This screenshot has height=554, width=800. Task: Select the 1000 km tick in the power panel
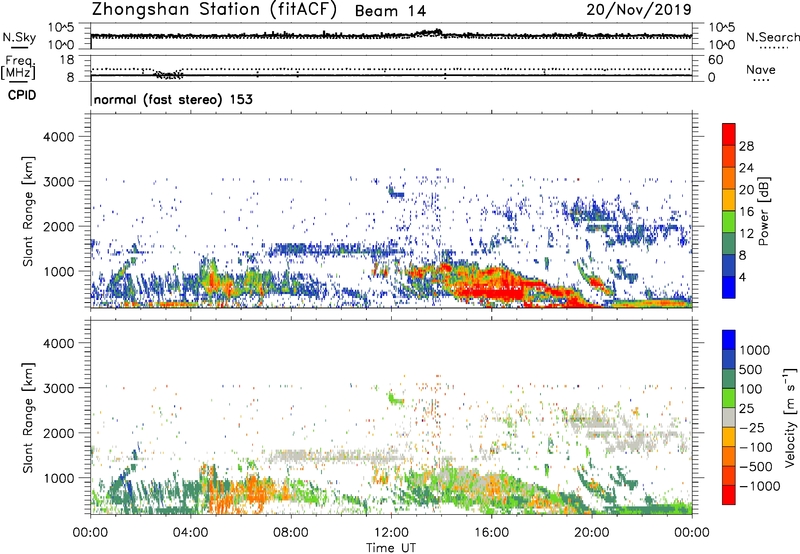(58, 271)
